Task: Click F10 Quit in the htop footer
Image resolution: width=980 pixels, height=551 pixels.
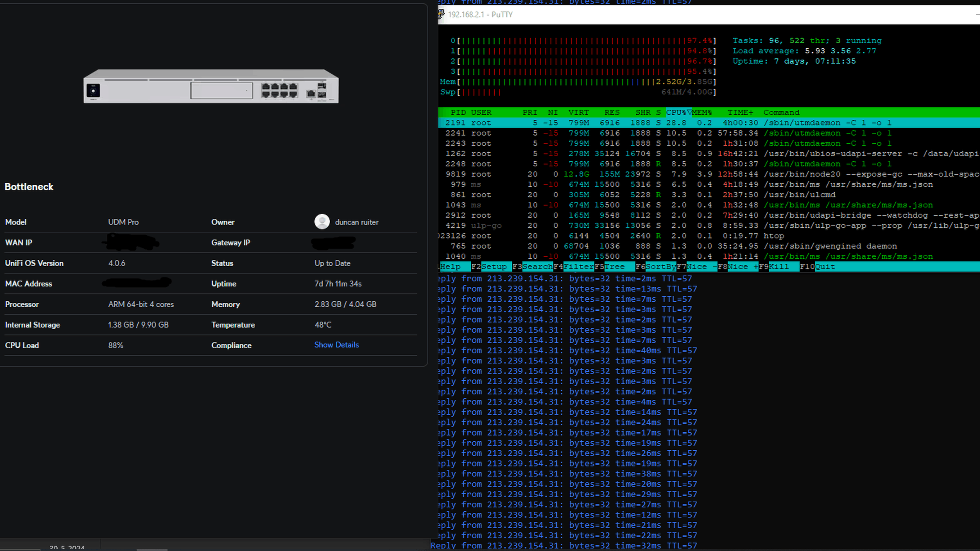Action: tap(818, 267)
